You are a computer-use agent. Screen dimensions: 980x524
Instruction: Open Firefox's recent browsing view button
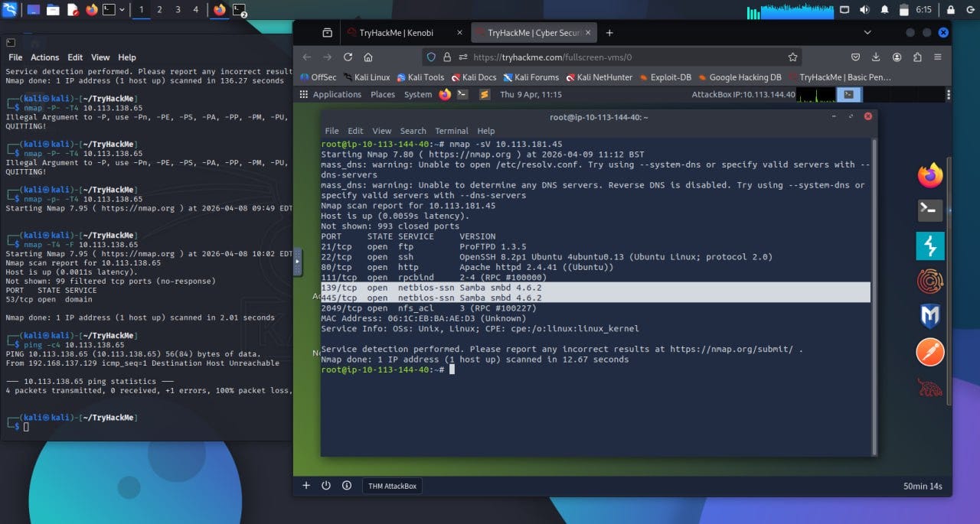pyautogui.click(x=327, y=33)
